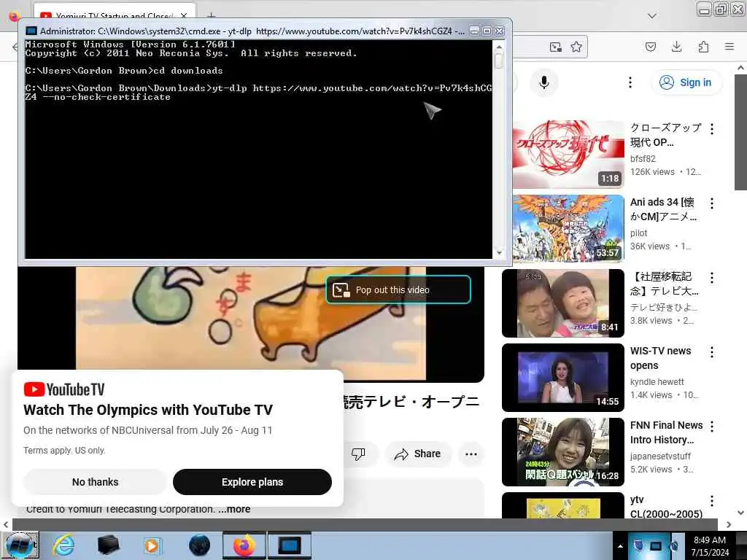Image resolution: width=747 pixels, height=560 pixels.
Task: Click the cmd window vertical scrollbar thumb
Action: pyautogui.click(x=499, y=61)
